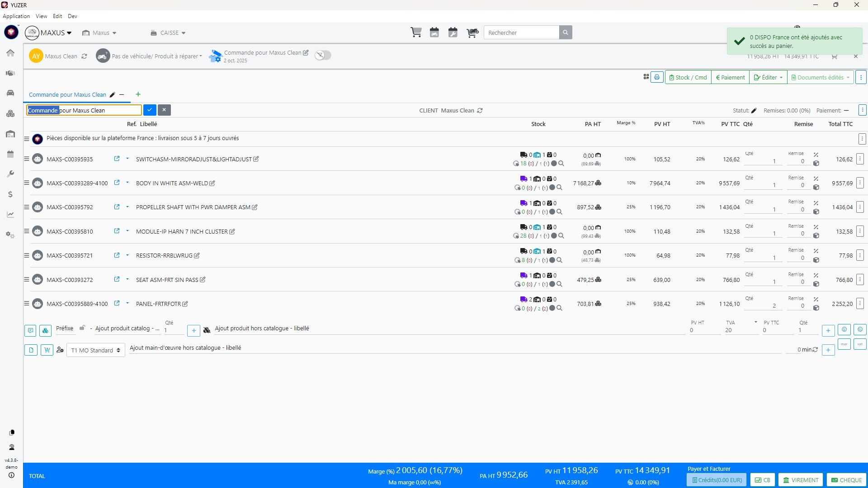Open the calendar icon in left sidebar
This screenshot has height=488, width=868.
[x=10, y=154]
